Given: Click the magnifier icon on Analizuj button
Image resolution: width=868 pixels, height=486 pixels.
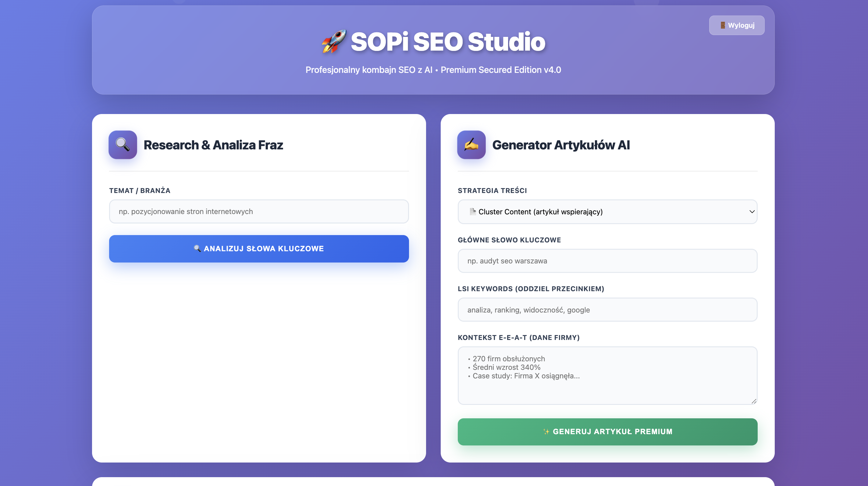Looking at the screenshot, I should coord(197,248).
